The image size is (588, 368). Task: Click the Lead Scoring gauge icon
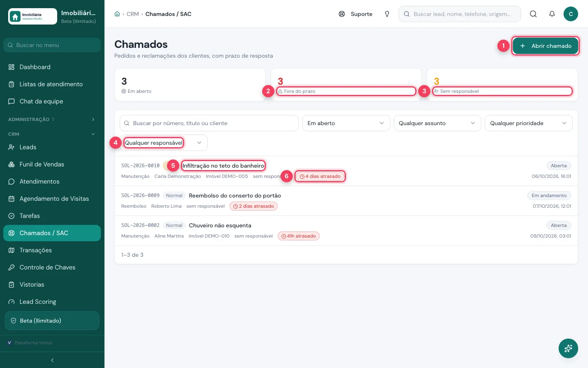(x=11, y=302)
